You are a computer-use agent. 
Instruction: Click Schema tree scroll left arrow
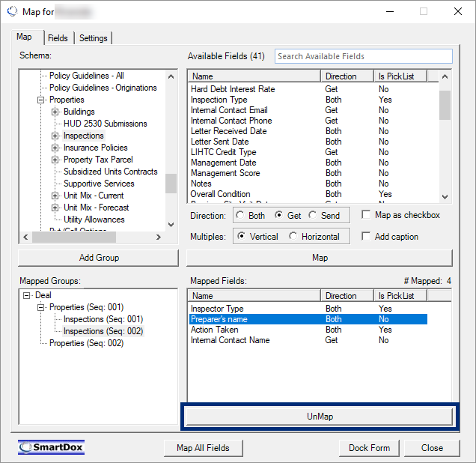coord(25,237)
